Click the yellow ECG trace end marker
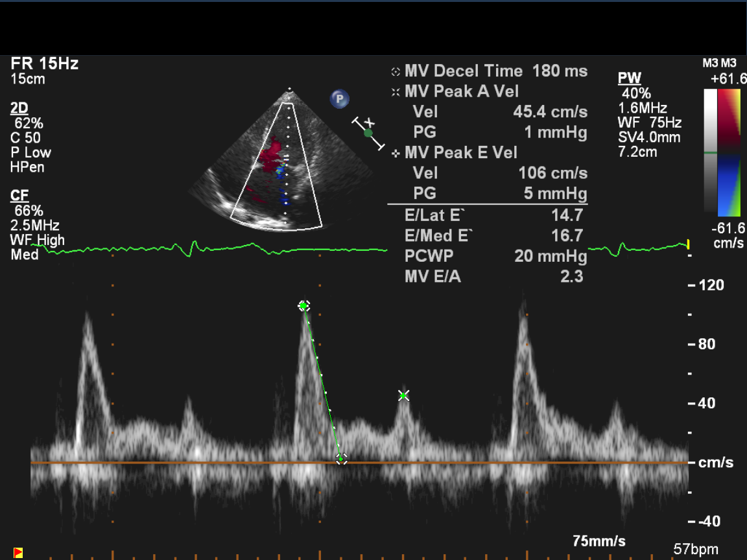This screenshot has width=747, height=560. [687, 244]
